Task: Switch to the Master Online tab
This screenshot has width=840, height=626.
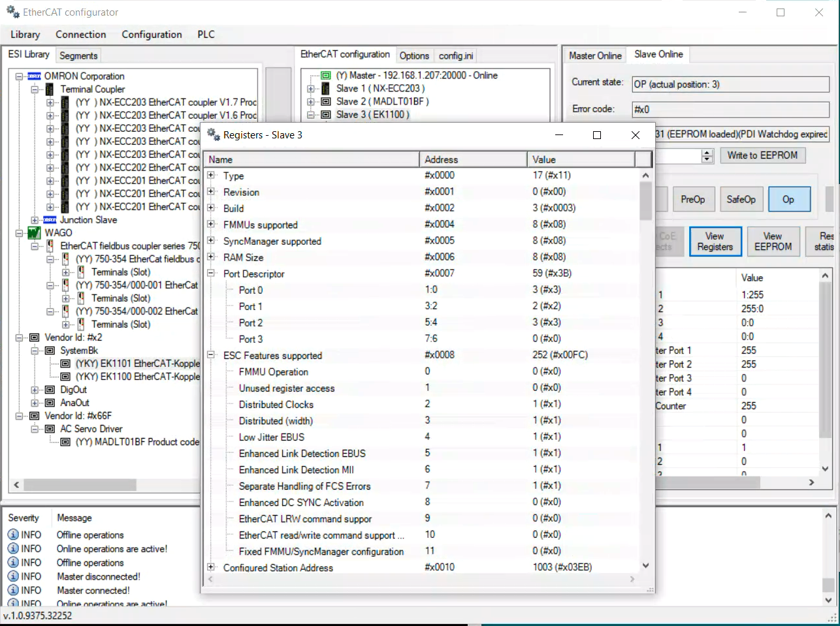Action: pyautogui.click(x=595, y=55)
